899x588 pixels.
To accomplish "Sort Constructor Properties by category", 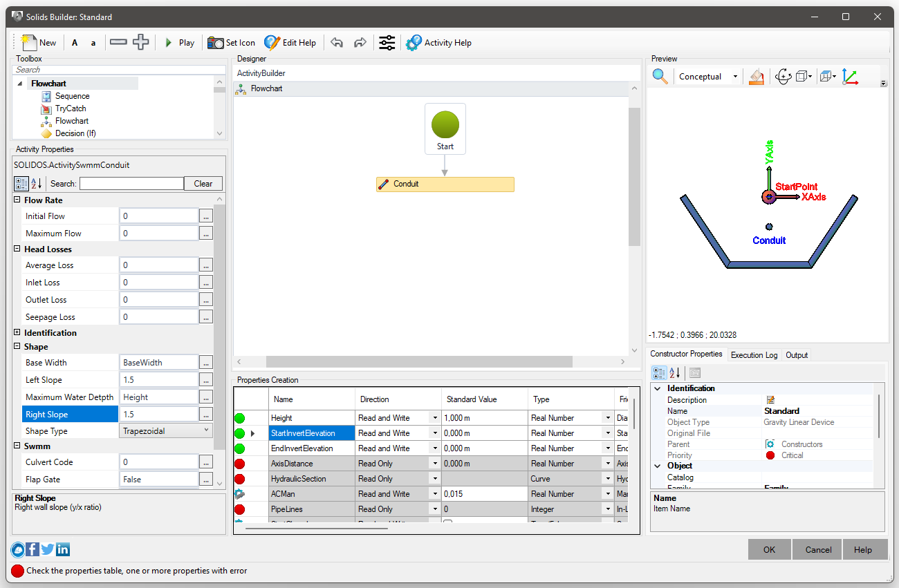I will [x=659, y=373].
